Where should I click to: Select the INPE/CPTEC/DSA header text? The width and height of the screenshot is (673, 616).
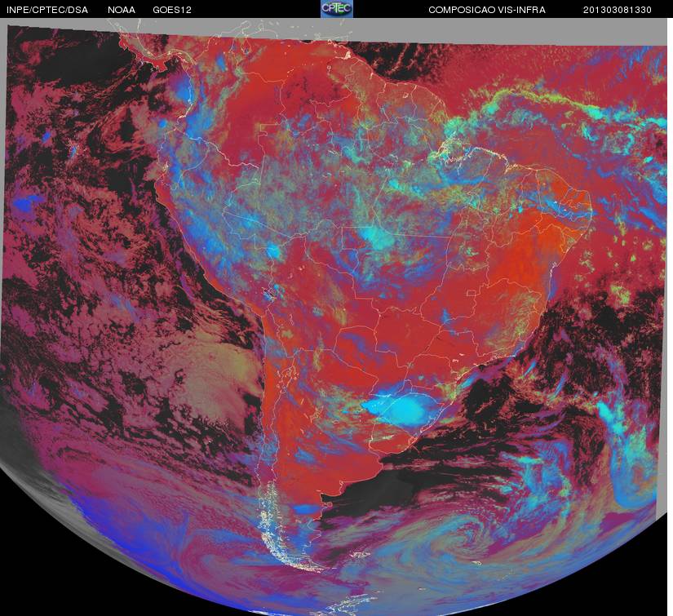pos(47,10)
